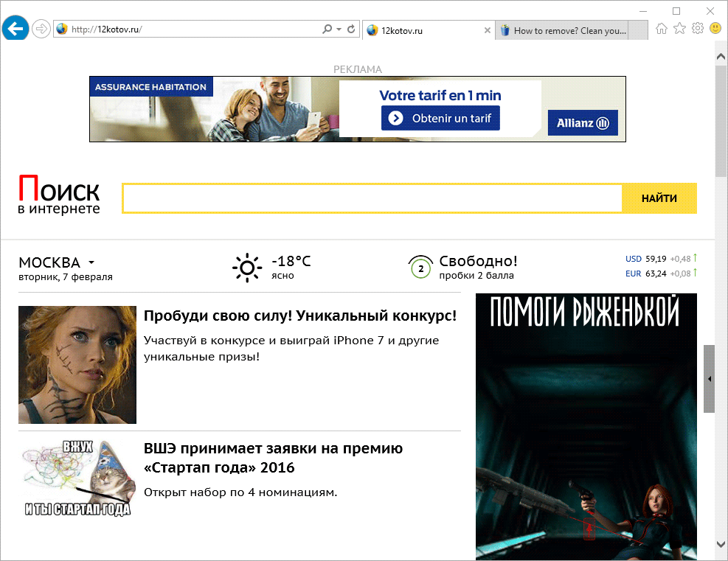Click the '-18°C' temperature text
This screenshot has height=561, width=728.
(x=291, y=261)
